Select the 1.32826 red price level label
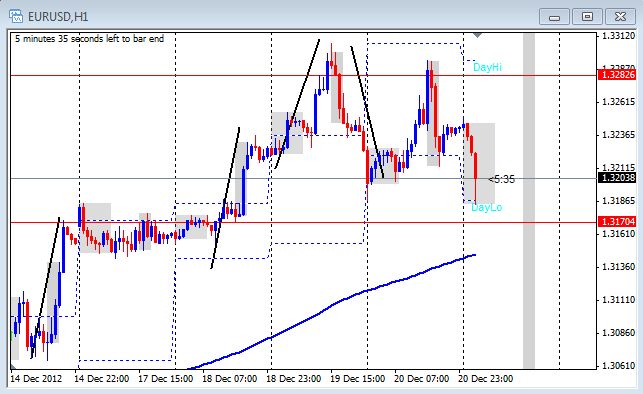 pos(617,75)
